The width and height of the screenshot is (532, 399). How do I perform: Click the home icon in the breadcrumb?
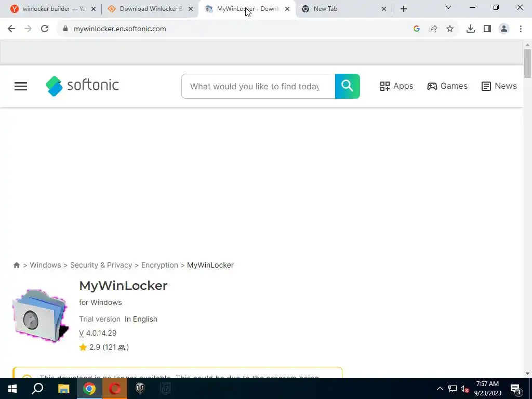16,265
